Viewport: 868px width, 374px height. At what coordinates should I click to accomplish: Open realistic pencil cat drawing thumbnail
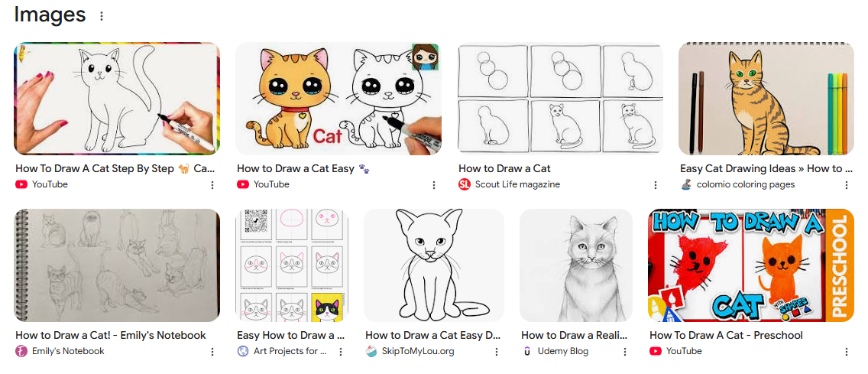pyautogui.click(x=575, y=265)
